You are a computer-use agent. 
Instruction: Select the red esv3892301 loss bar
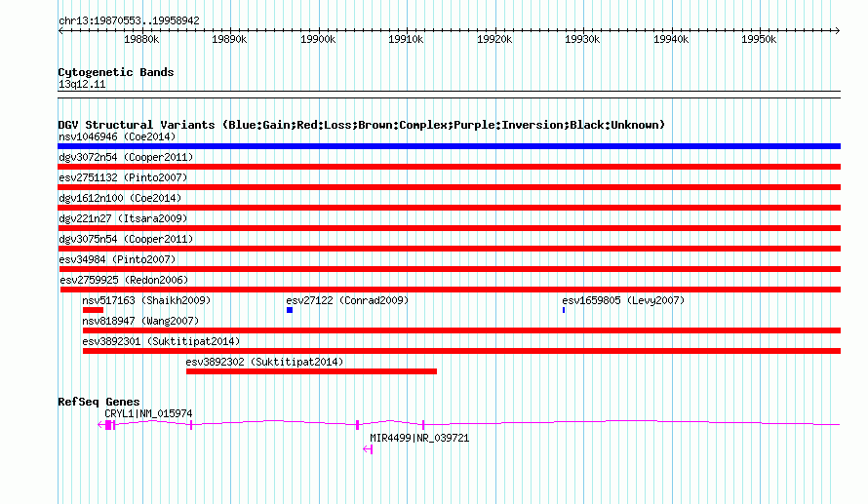(461, 351)
